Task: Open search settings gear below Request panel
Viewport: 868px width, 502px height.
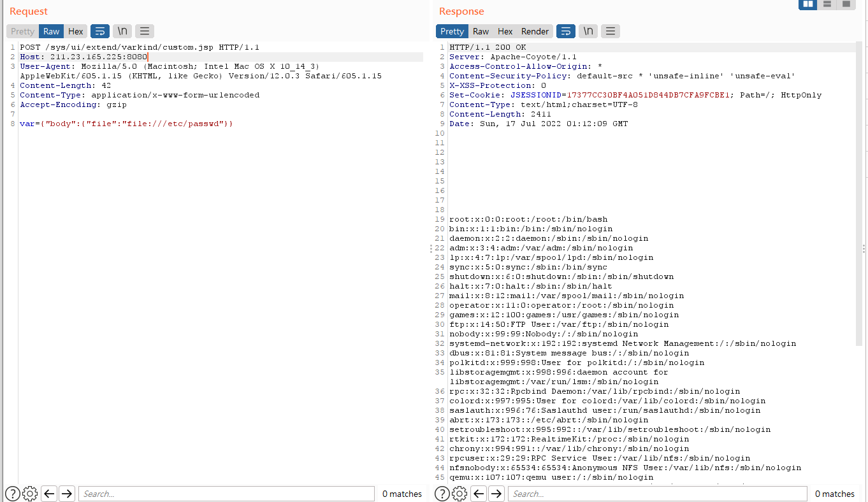Action: [x=30, y=494]
